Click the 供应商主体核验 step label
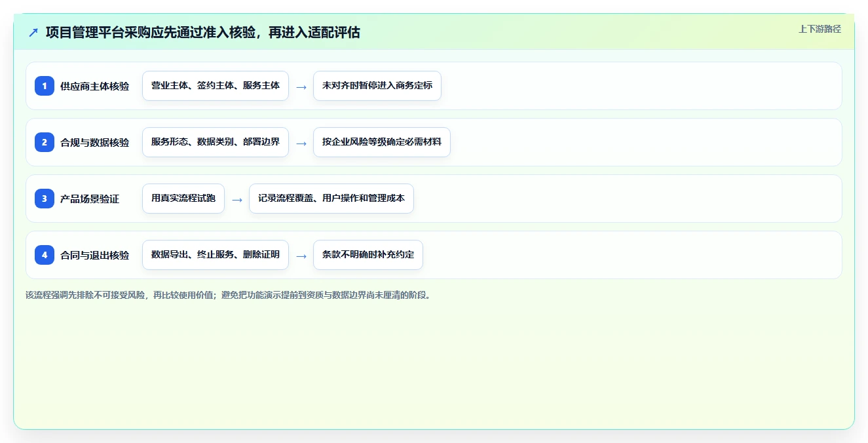Screen dimensions: 868x443 (x=94, y=86)
